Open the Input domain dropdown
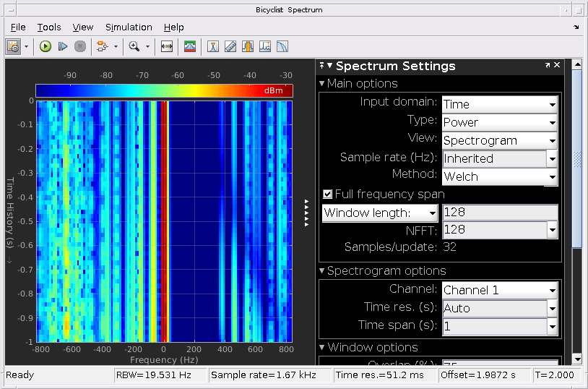Screen dimensions: 588x389 (x=500, y=104)
